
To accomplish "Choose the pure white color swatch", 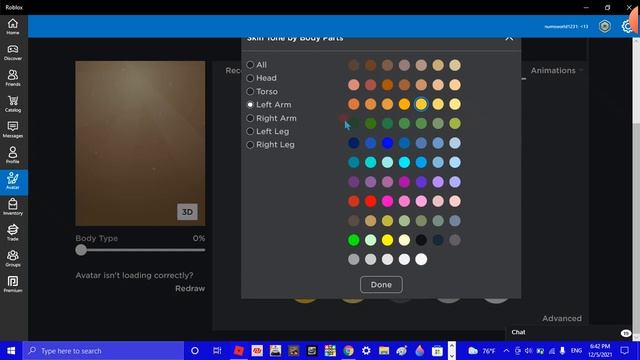I will [421, 259].
